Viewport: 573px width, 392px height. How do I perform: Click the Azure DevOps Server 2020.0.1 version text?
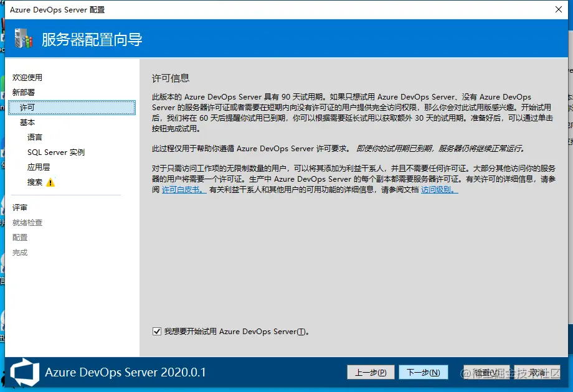(125, 372)
